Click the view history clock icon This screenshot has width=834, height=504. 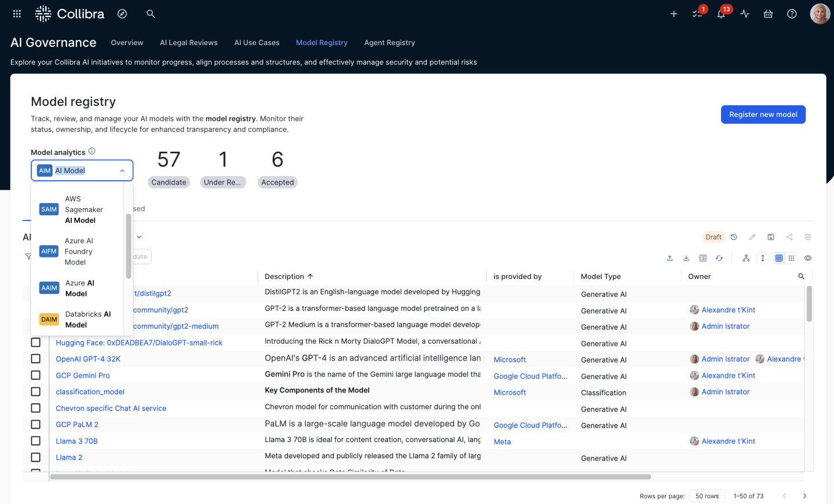pyautogui.click(x=734, y=237)
